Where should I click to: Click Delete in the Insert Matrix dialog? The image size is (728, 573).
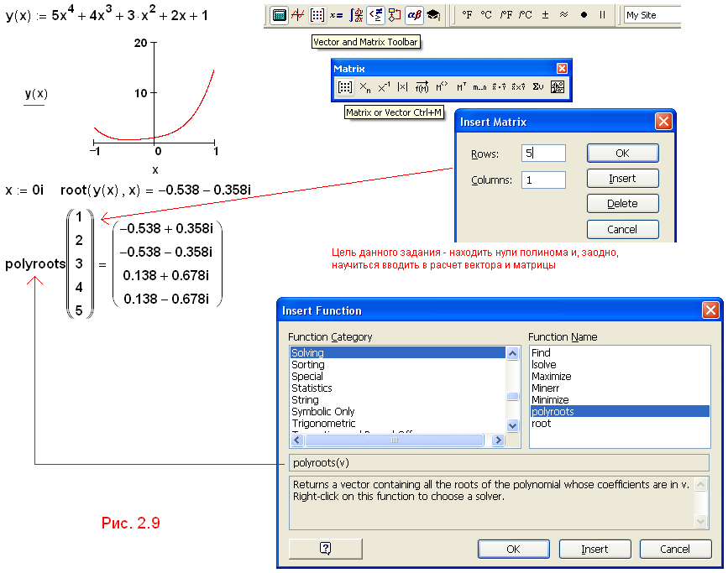pos(622,204)
